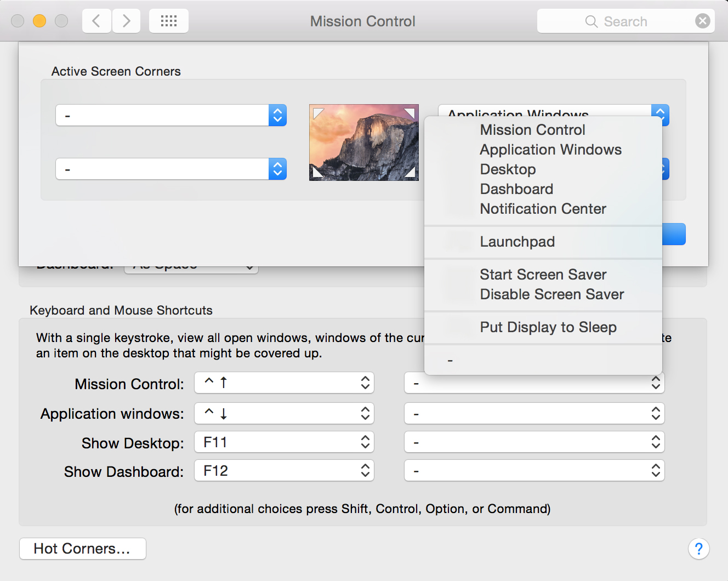This screenshot has width=728, height=581.
Task: Click the Hot Corners… button
Action: point(83,549)
